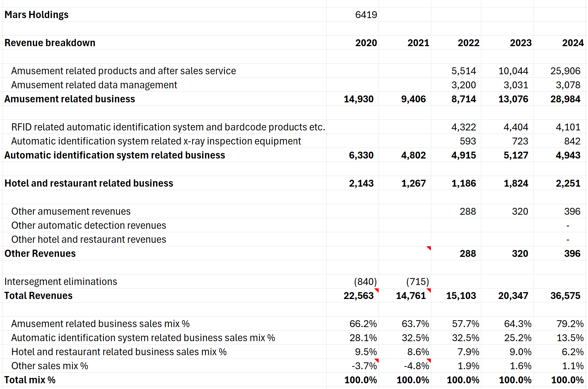This screenshot has height=389, width=588.
Task: Click the identification mix value 13.5%
Action: click(x=570, y=338)
